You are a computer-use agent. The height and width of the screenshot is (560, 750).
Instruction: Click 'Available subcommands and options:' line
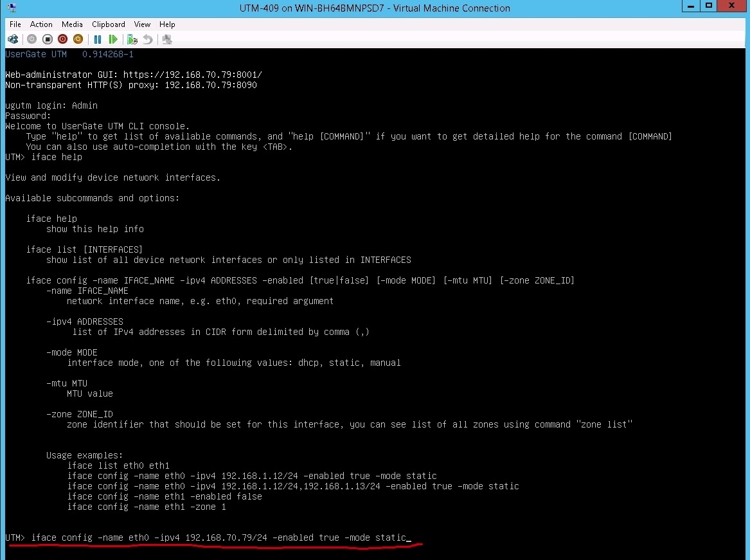point(93,198)
